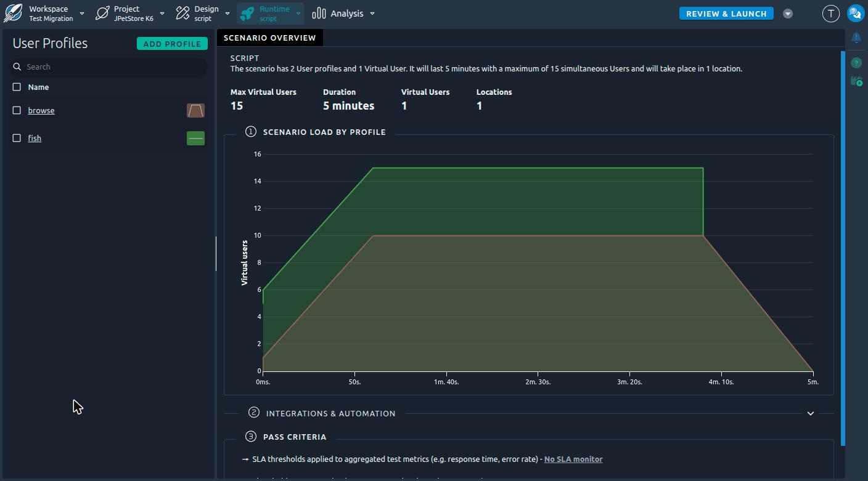868x481 pixels.
Task: Open the Workspace dropdown arrow
Action: [82, 14]
